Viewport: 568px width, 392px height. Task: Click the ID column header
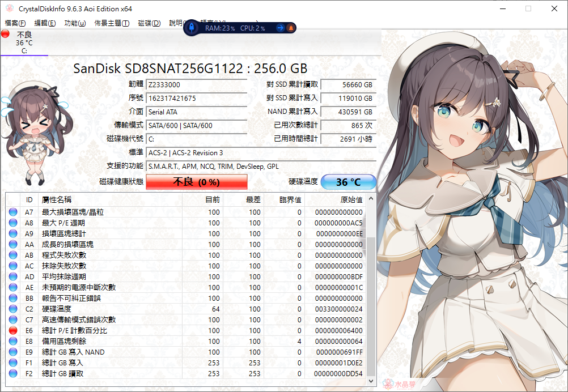click(29, 200)
